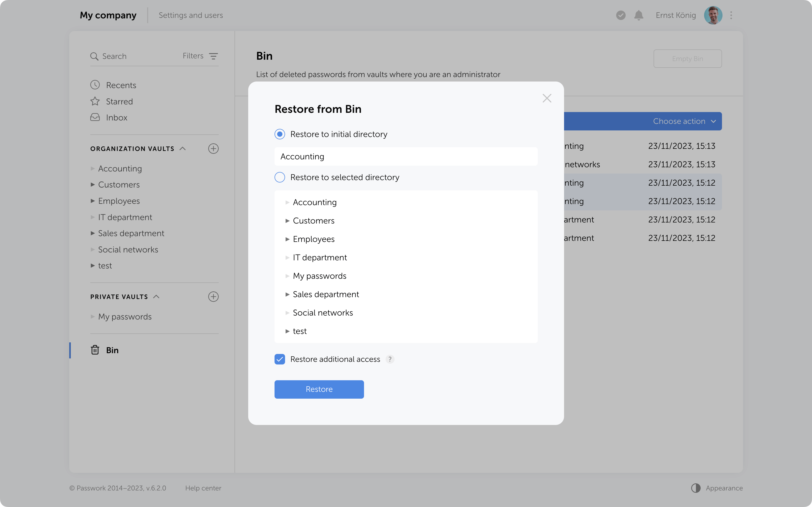
Task: Select Restore to initial directory radio
Action: [280, 134]
